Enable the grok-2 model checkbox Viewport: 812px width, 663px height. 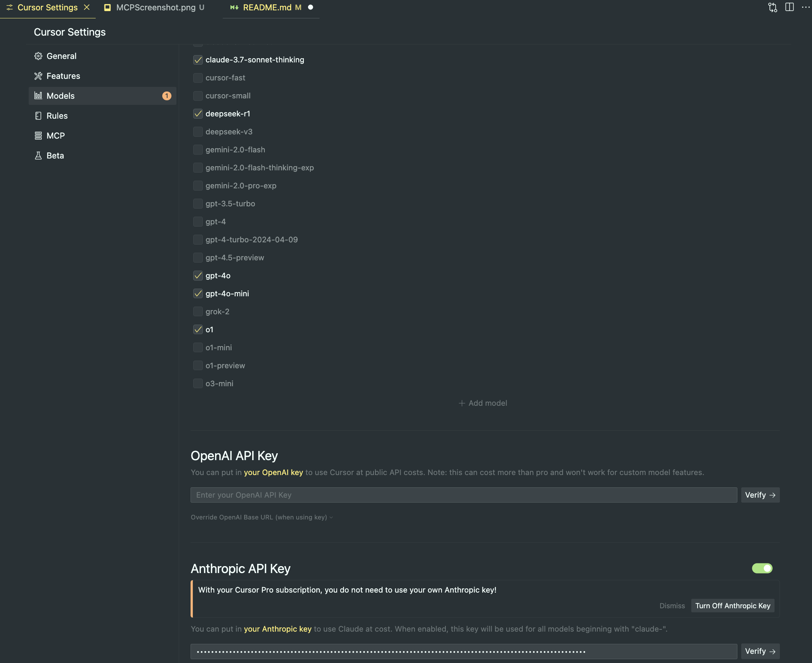(x=198, y=312)
